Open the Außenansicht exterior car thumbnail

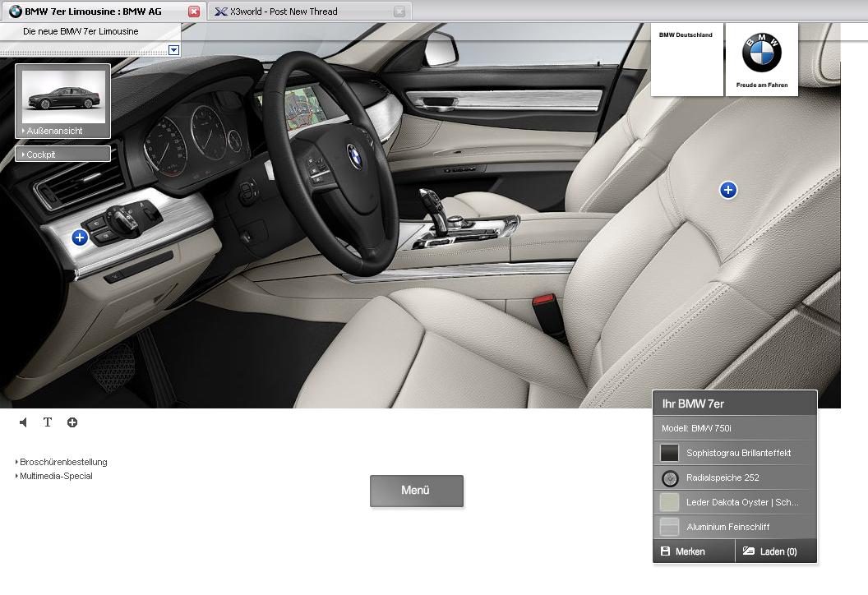[63, 96]
